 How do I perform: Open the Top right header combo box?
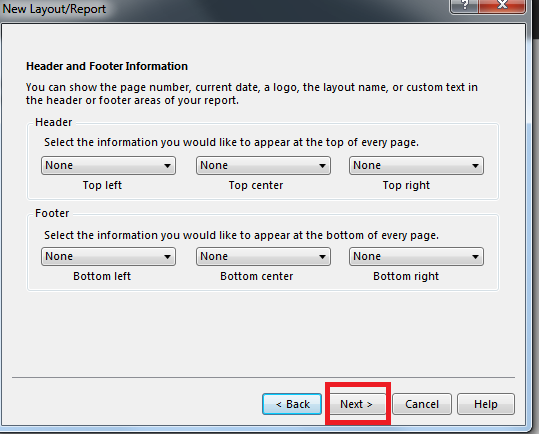click(x=416, y=166)
